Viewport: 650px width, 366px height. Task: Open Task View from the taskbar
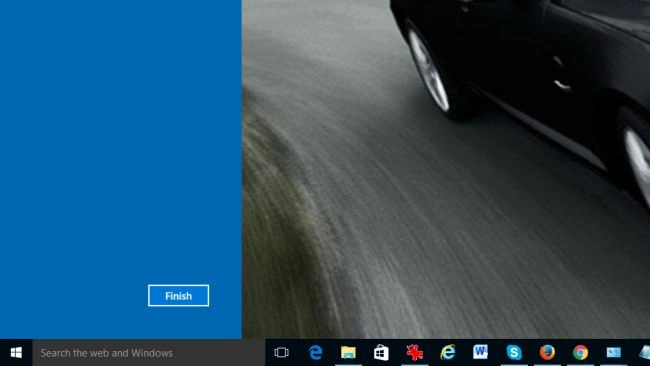pos(281,353)
